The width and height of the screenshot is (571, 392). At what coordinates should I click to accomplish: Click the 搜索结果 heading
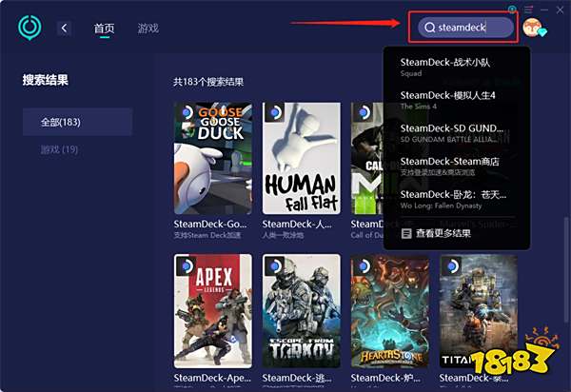46,80
